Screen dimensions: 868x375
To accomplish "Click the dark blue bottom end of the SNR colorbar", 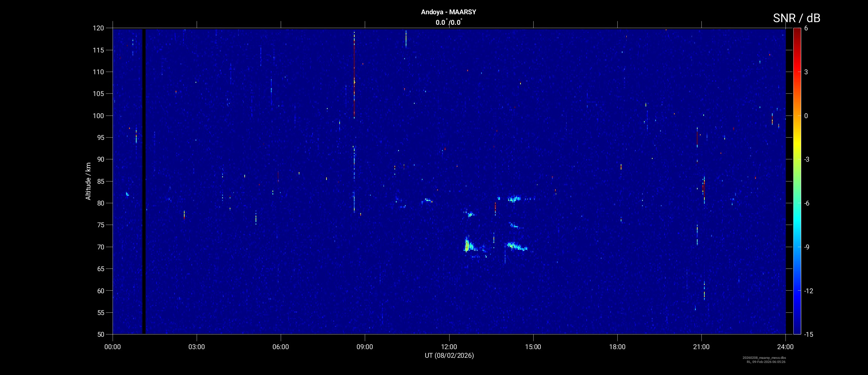I will click(797, 331).
